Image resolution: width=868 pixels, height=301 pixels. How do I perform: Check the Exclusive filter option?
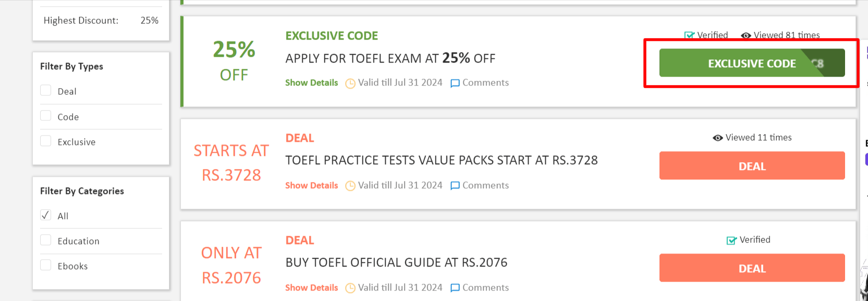(45, 141)
